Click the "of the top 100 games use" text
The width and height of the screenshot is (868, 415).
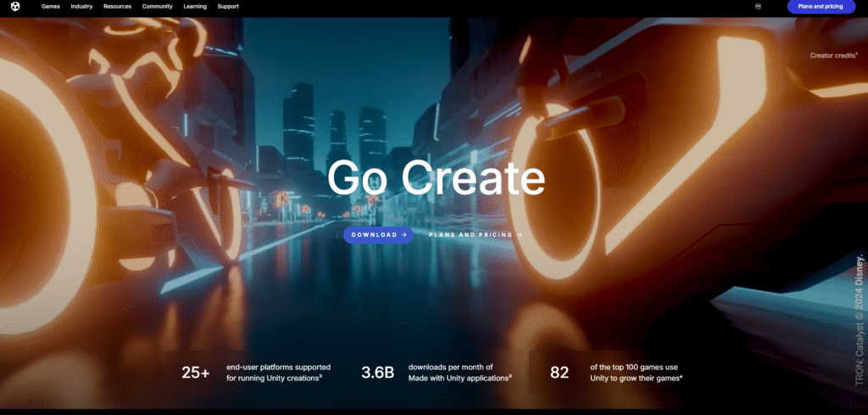coord(634,367)
